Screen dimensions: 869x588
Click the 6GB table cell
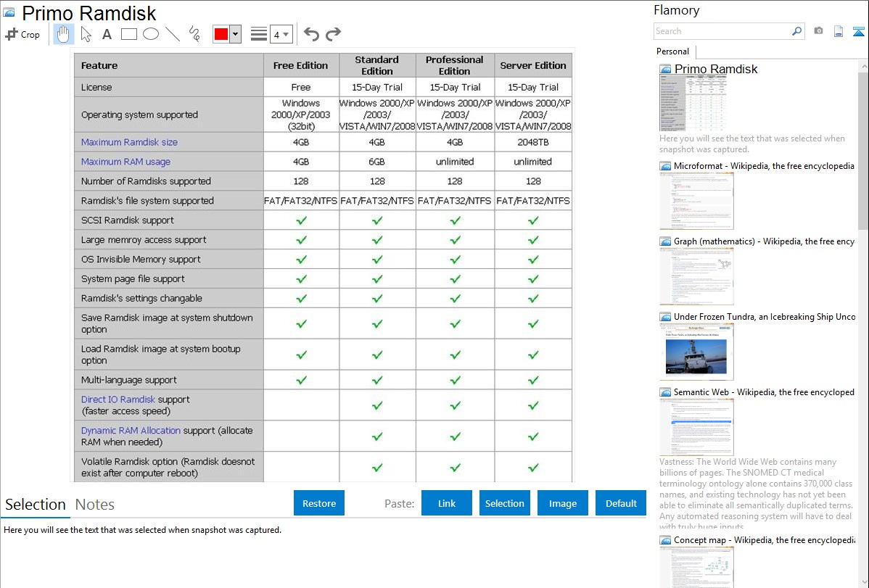377,161
